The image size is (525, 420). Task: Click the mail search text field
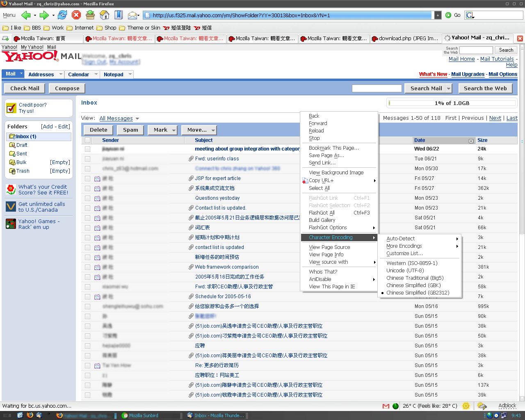click(377, 89)
